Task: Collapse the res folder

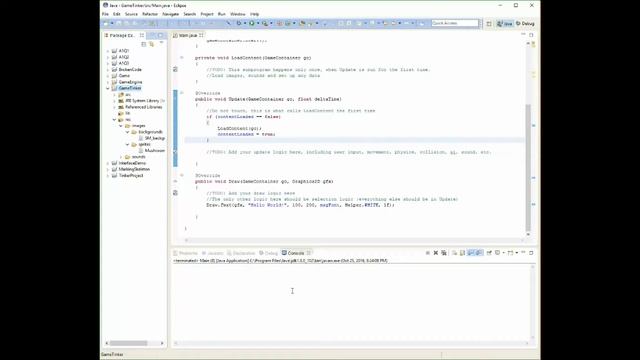Action: [114, 120]
